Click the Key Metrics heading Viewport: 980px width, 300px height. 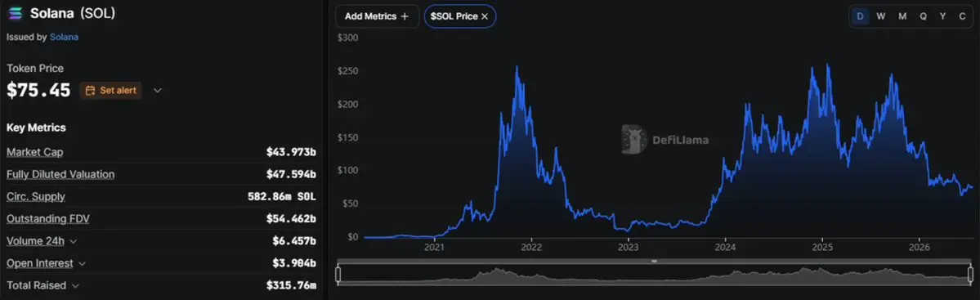click(36, 128)
